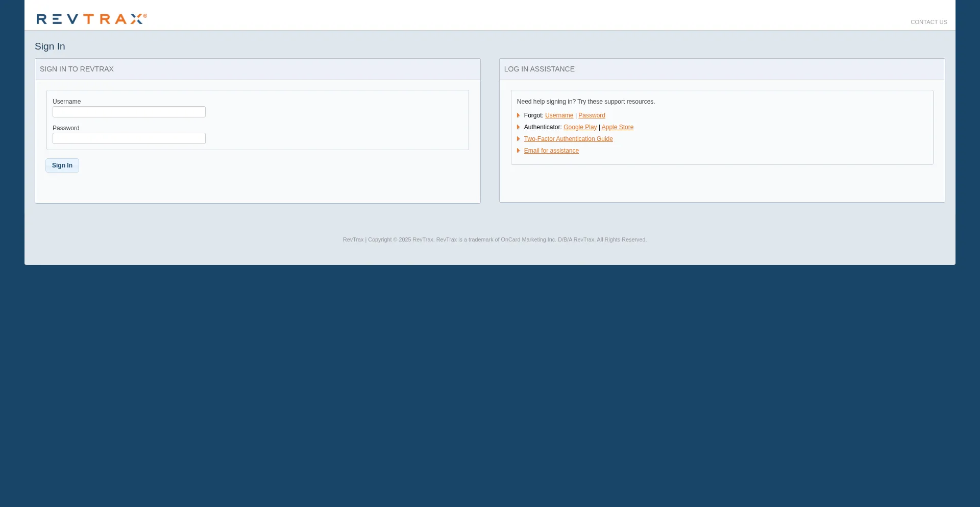
Task: Click the Sign In to RevTrax panel header
Action: 77,69
